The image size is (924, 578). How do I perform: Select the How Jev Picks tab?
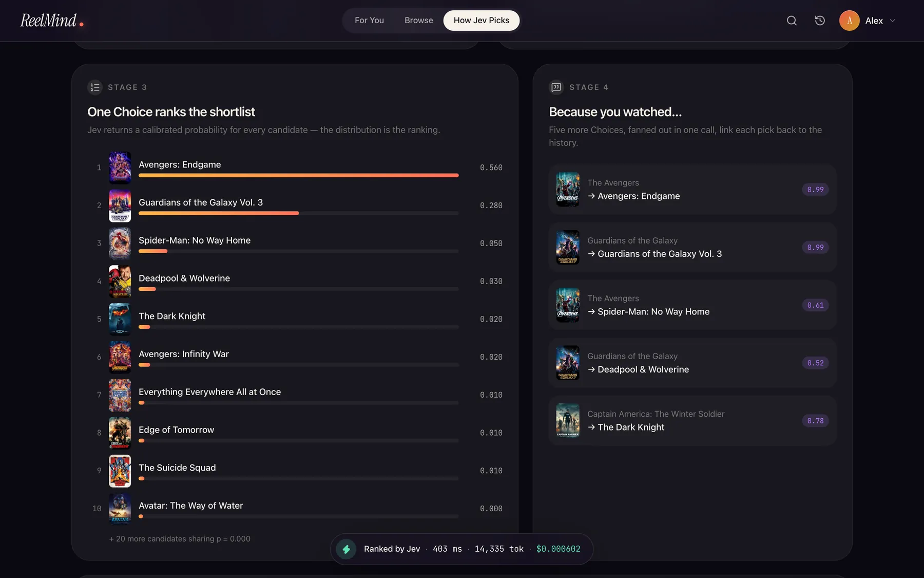[481, 21]
